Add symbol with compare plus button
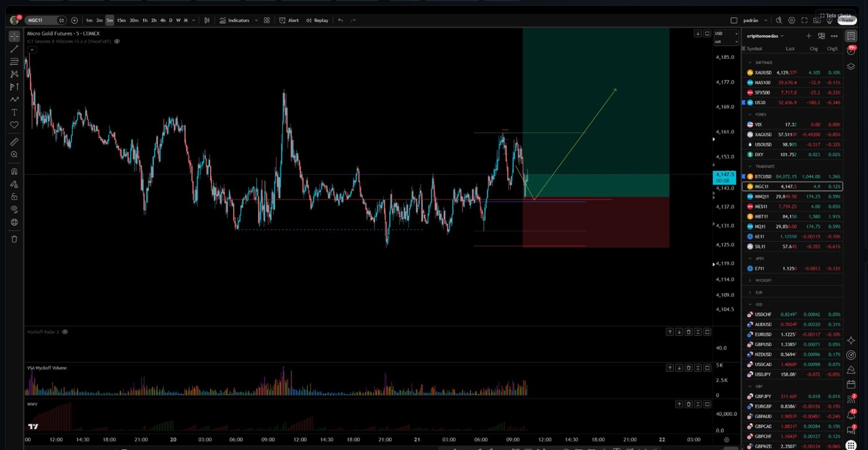 coord(74,20)
